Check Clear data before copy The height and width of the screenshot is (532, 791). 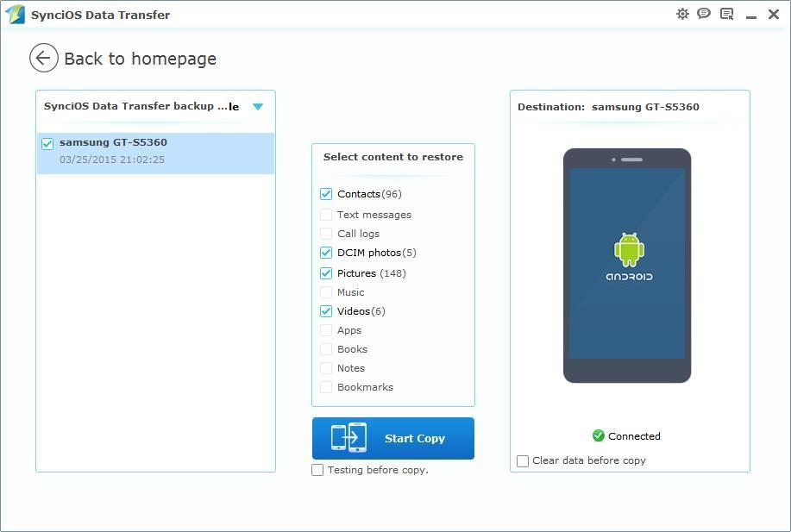click(523, 460)
